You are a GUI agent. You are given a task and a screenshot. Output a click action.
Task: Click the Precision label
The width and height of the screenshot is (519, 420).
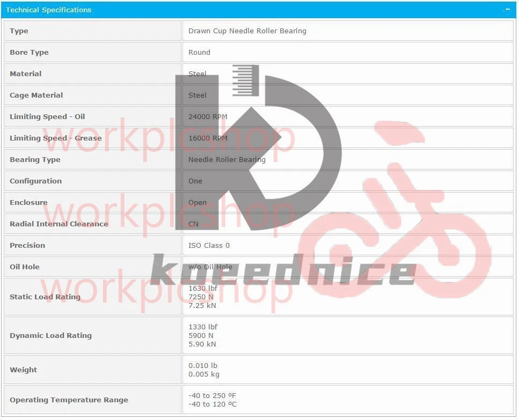27,245
